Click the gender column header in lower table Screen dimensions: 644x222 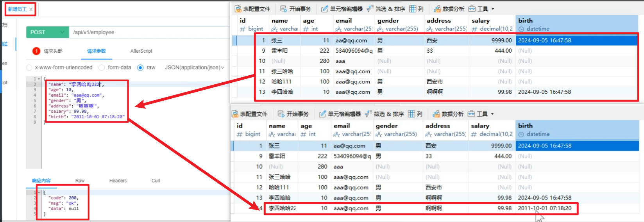tap(398, 130)
